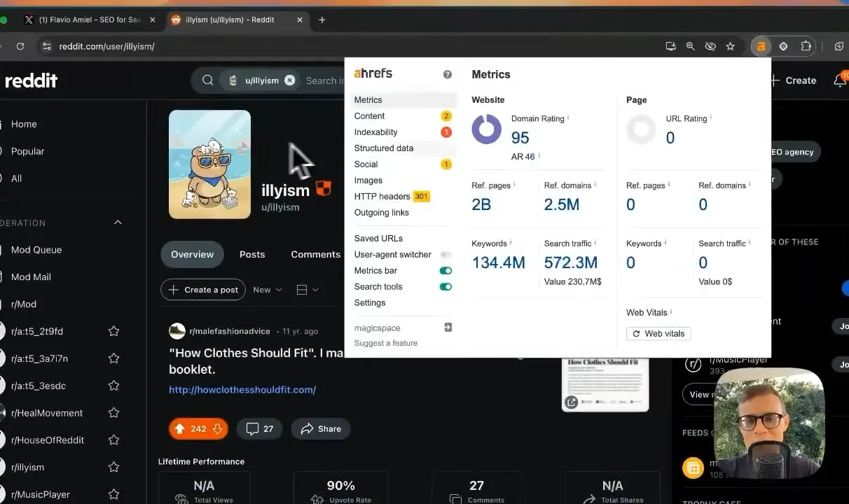Favorite r/illyism with its star

point(113,467)
